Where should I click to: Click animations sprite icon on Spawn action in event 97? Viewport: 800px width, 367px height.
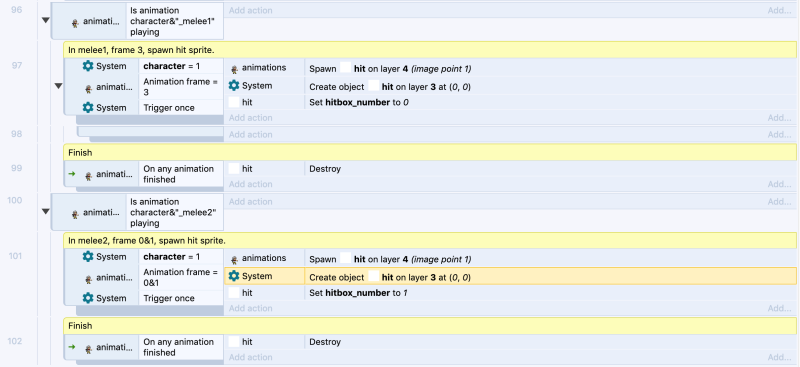[x=234, y=68]
